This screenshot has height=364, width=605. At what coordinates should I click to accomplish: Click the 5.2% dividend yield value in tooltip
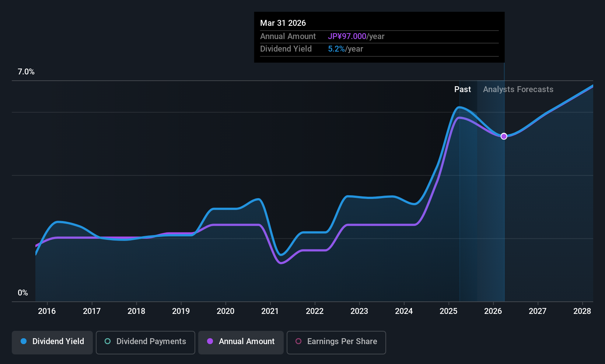tap(336, 49)
